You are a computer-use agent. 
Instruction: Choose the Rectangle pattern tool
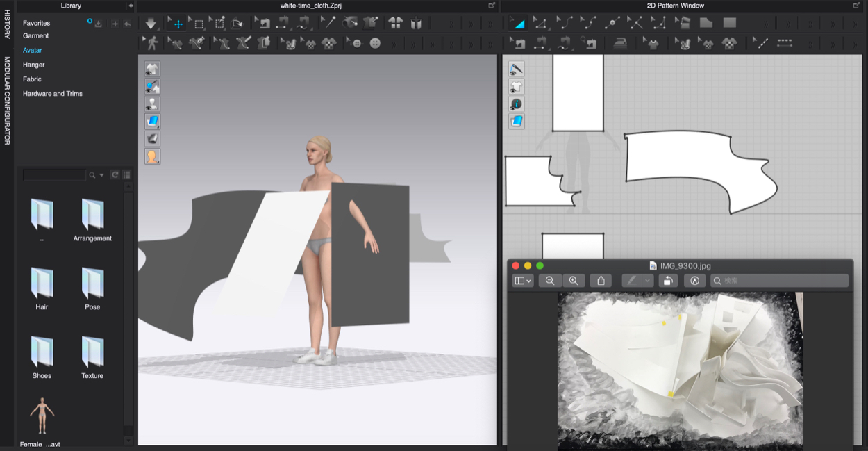point(729,23)
